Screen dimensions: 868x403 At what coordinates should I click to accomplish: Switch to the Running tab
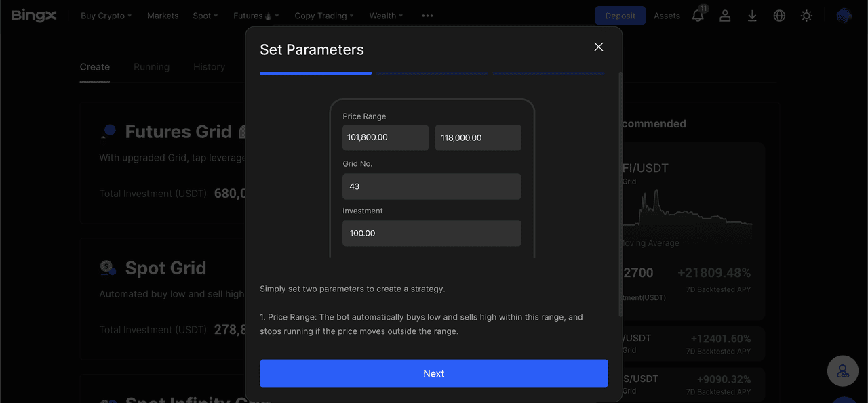151,67
